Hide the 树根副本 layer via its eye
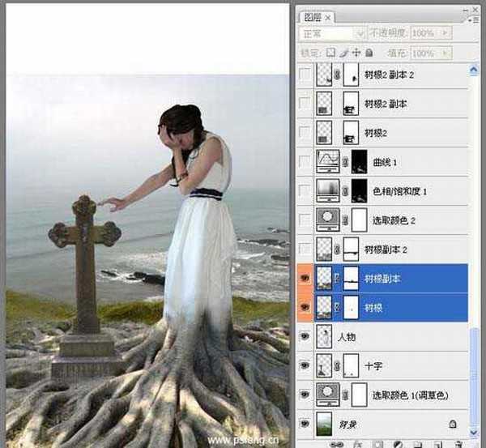 pos(305,279)
